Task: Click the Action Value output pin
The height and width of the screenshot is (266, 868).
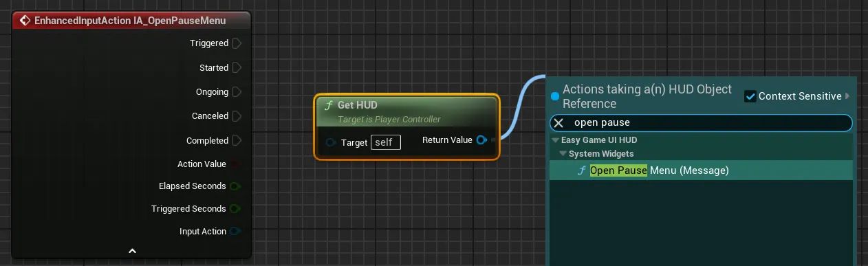Action: [235, 164]
